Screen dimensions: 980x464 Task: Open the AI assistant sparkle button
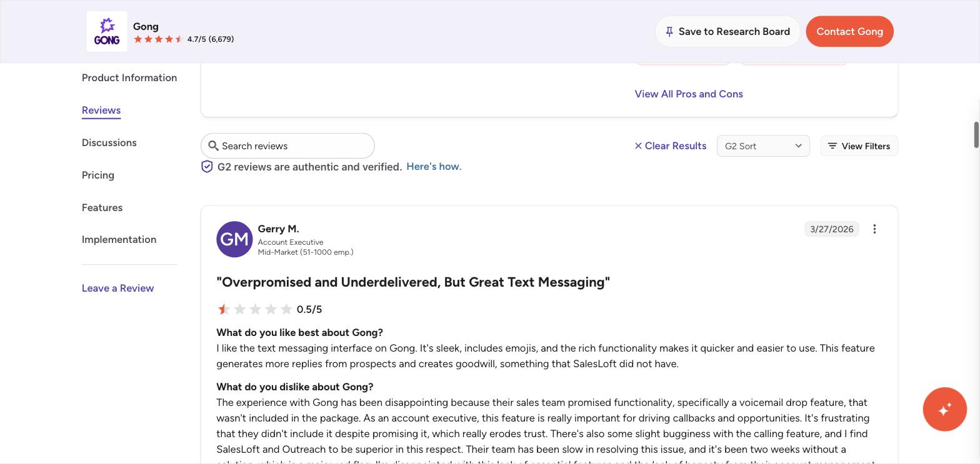click(x=944, y=409)
